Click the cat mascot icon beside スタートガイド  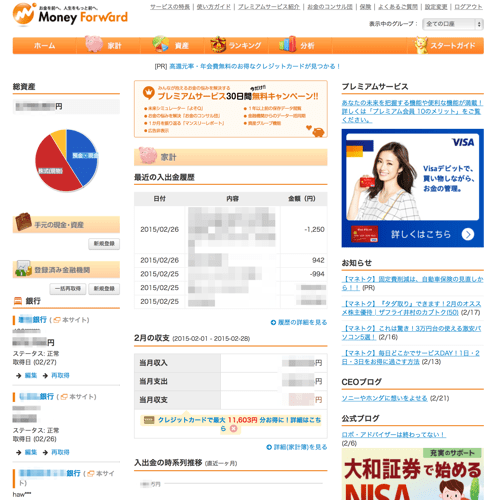[421, 45]
